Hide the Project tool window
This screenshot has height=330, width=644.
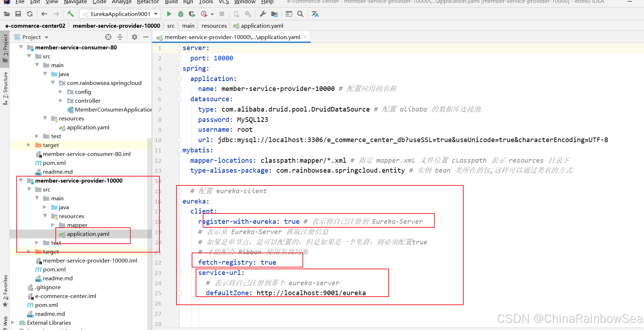(146, 37)
